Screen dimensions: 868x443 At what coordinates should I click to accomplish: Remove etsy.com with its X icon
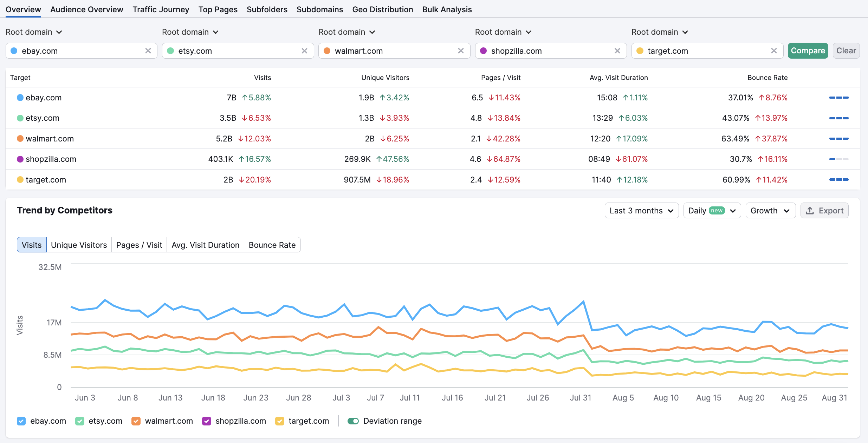pos(304,51)
